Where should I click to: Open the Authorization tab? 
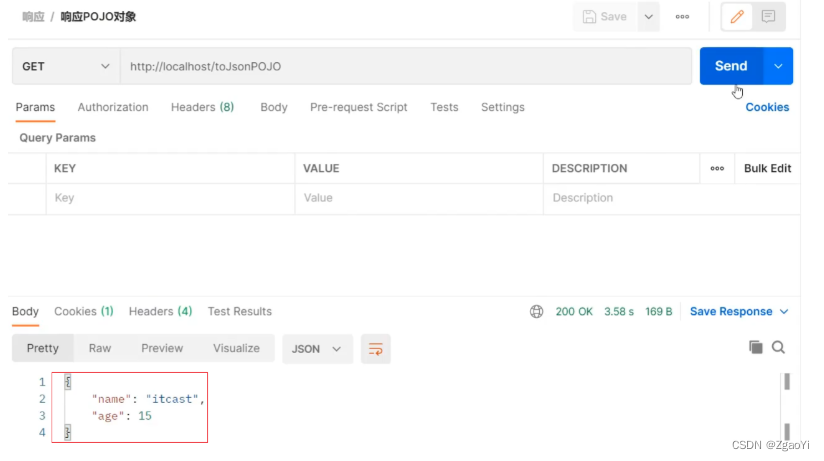113,107
